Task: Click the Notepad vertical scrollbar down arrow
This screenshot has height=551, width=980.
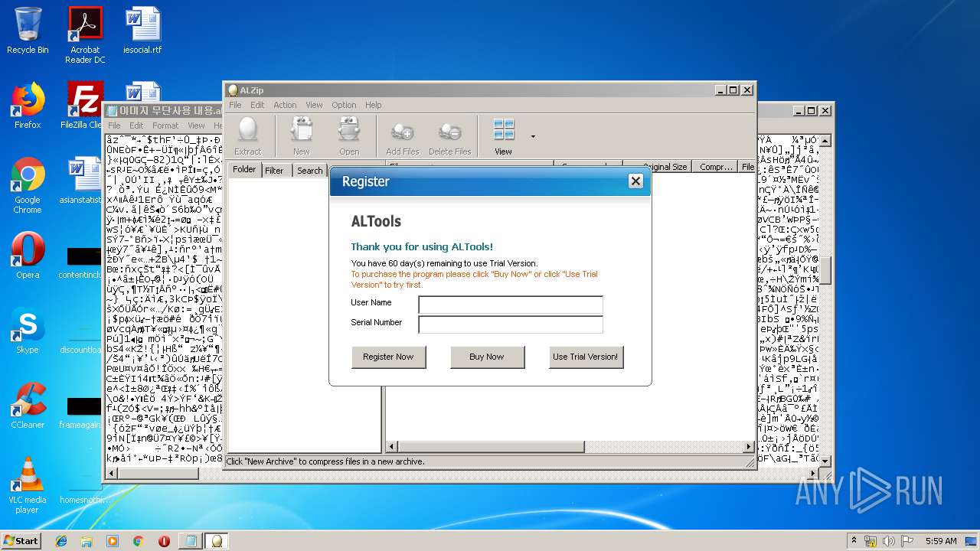Action: coord(825,461)
